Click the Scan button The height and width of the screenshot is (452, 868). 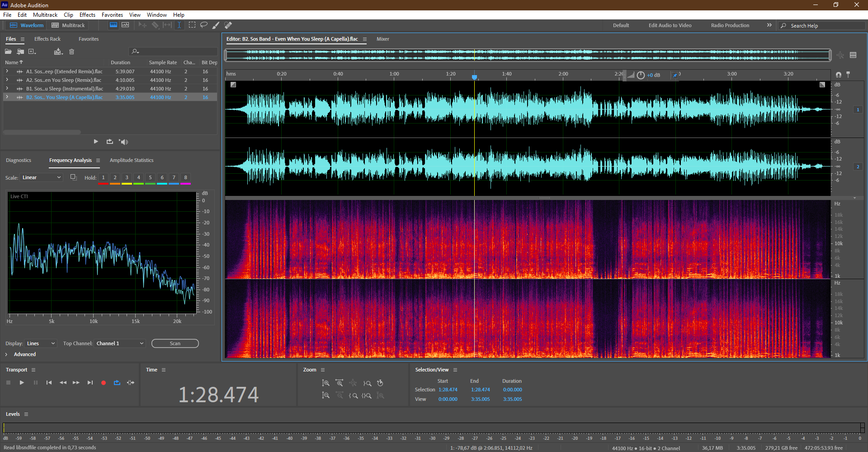(x=175, y=343)
